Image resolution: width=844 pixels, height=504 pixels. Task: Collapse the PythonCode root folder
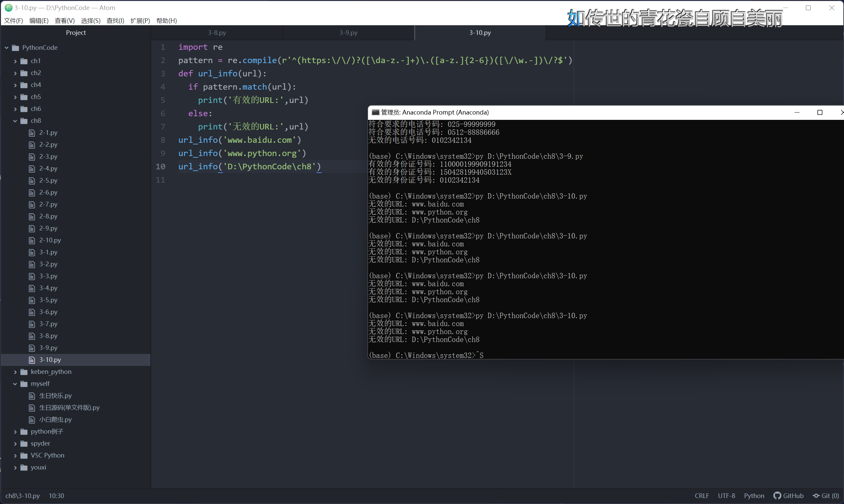(7, 48)
